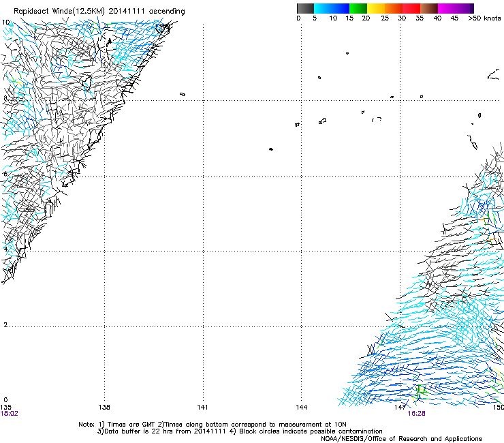Click the purple time stamp '16:28'

click(x=416, y=414)
